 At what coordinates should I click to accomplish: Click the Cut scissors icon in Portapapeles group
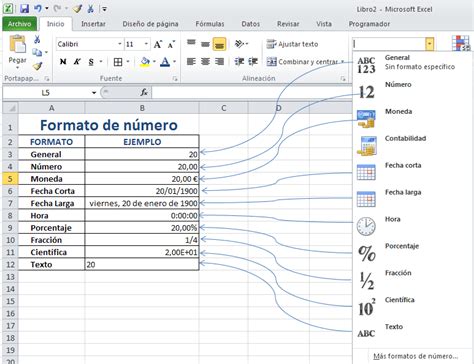(x=37, y=39)
